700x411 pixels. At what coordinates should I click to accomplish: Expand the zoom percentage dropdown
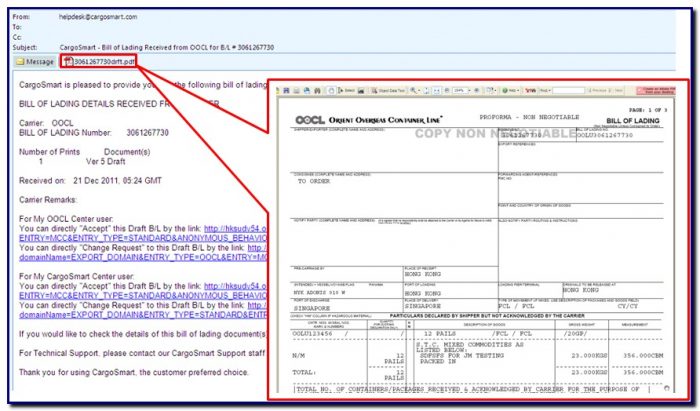(470, 91)
